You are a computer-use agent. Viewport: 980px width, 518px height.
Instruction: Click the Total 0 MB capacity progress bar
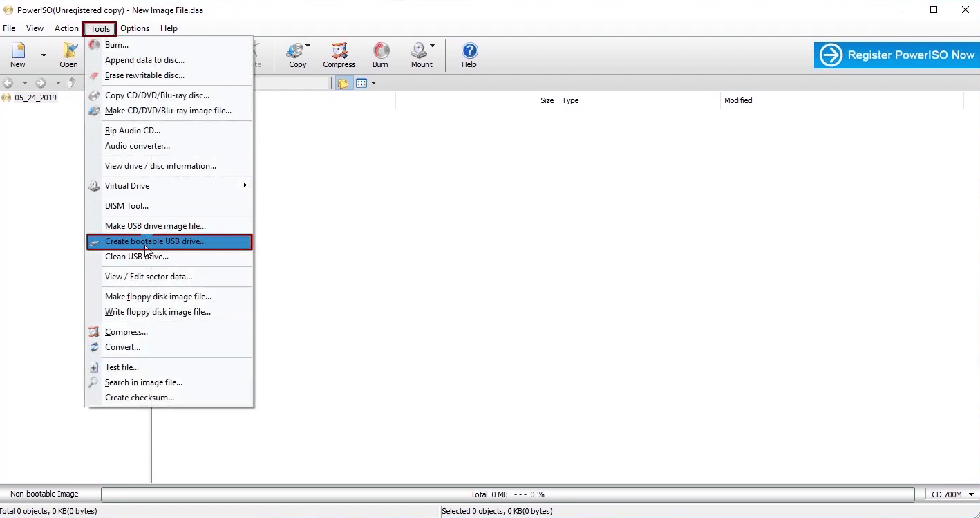(x=508, y=494)
